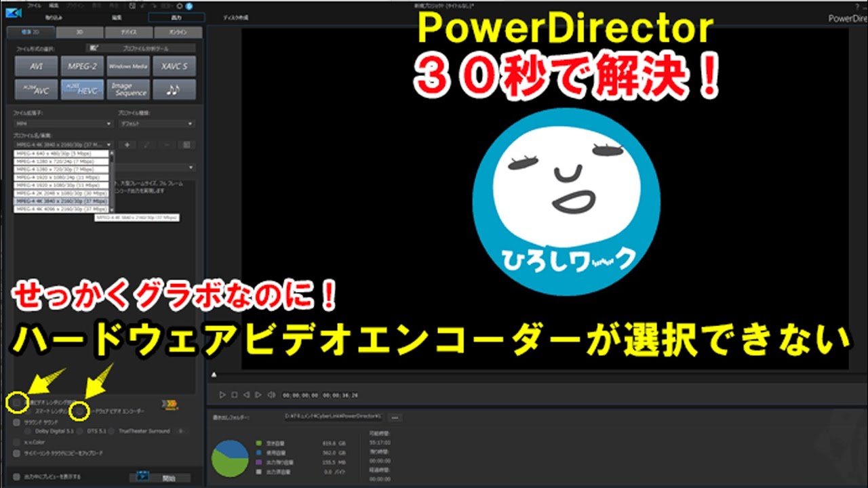Stop the preview playback
The width and height of the screenshot is (868, 488).
[x=235, y=394]
